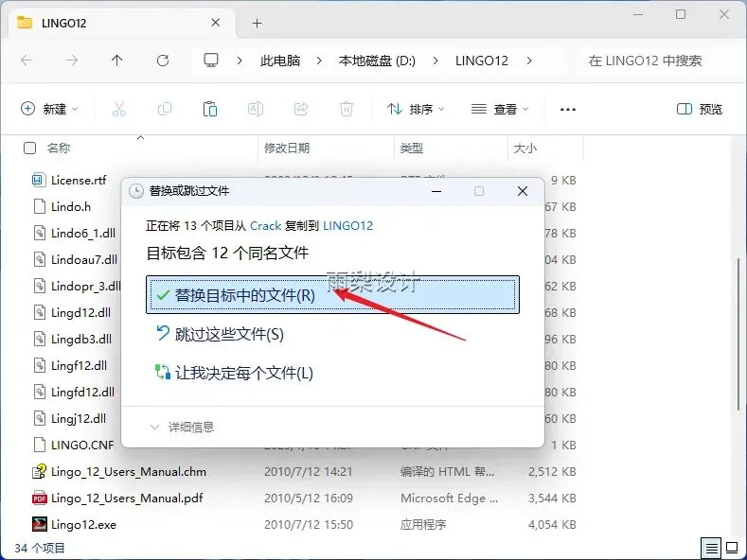Refresh the LINGO12 folder view
747x560 pixels.
pyautogui.click(x=163, y=61)
